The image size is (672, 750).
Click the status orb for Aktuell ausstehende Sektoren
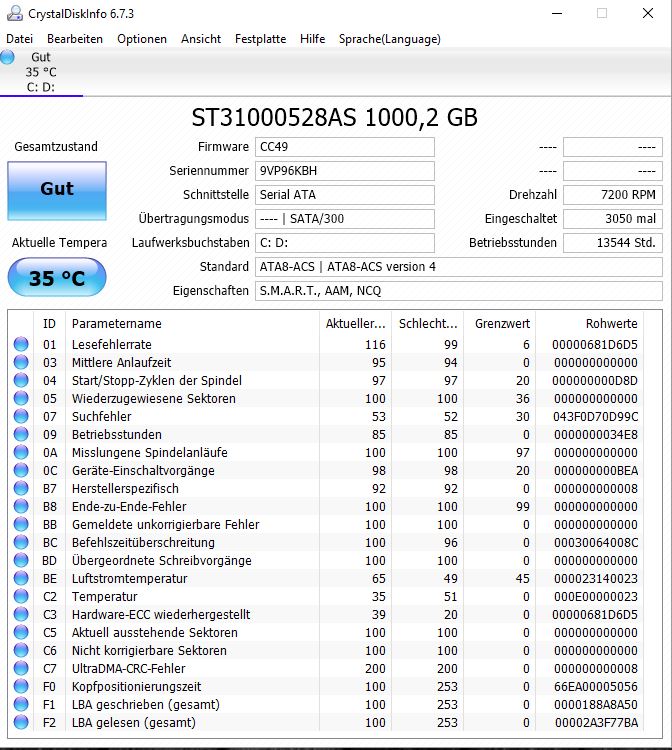pyautogui.click(x=21, y=632)
